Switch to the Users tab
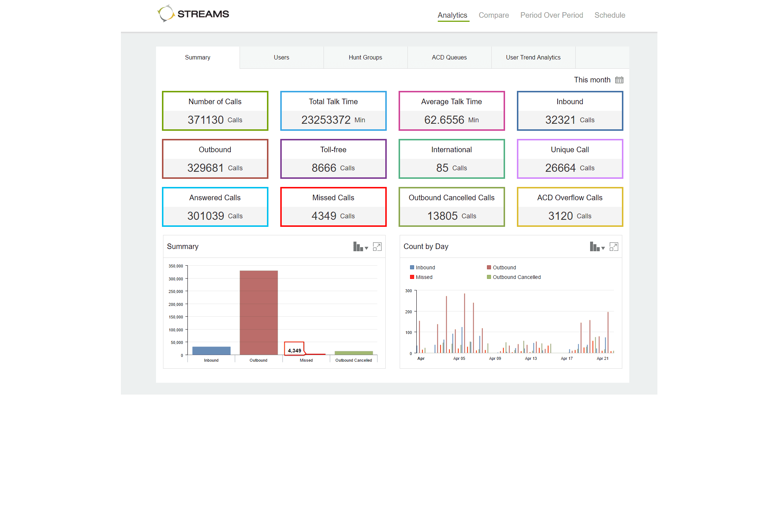Screen dimensions: 782x532 click(x=281, y=58)
